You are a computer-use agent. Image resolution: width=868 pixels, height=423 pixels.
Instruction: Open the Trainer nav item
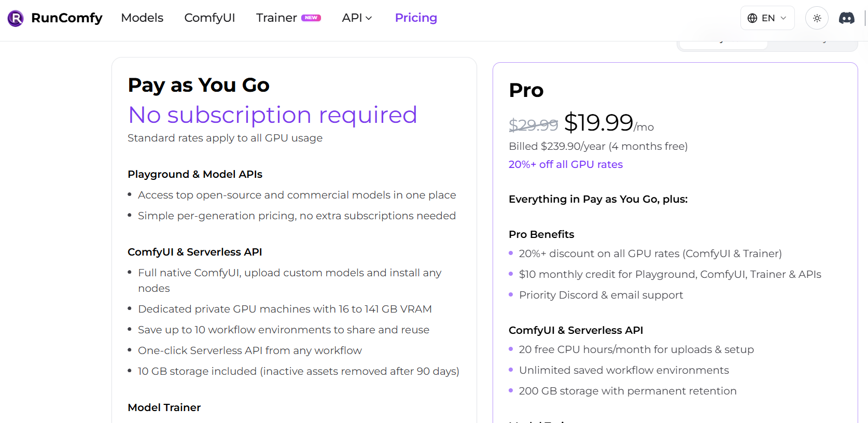click(x=276, y=18)
